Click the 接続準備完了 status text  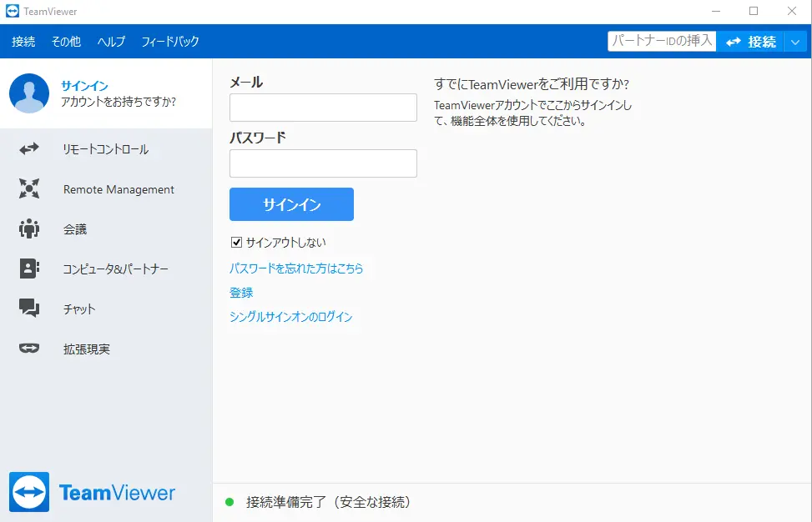click(x=328, y=502)
